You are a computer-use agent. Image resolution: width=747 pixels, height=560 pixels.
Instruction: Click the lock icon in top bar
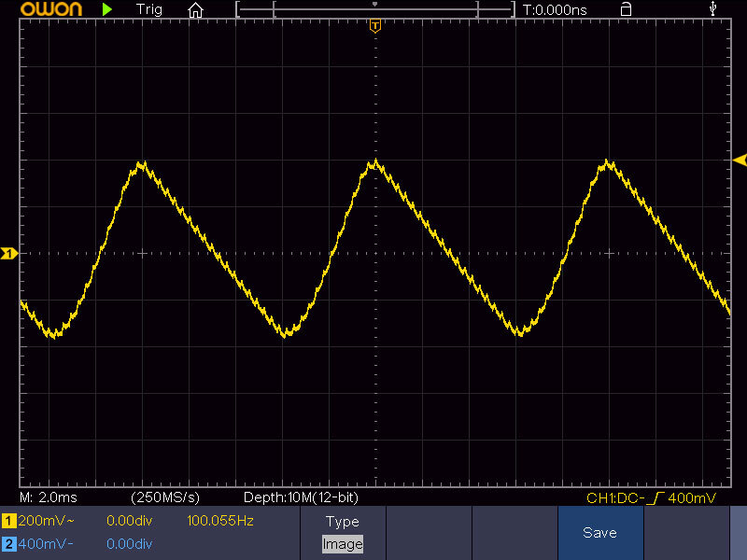(x=626, y=9)
